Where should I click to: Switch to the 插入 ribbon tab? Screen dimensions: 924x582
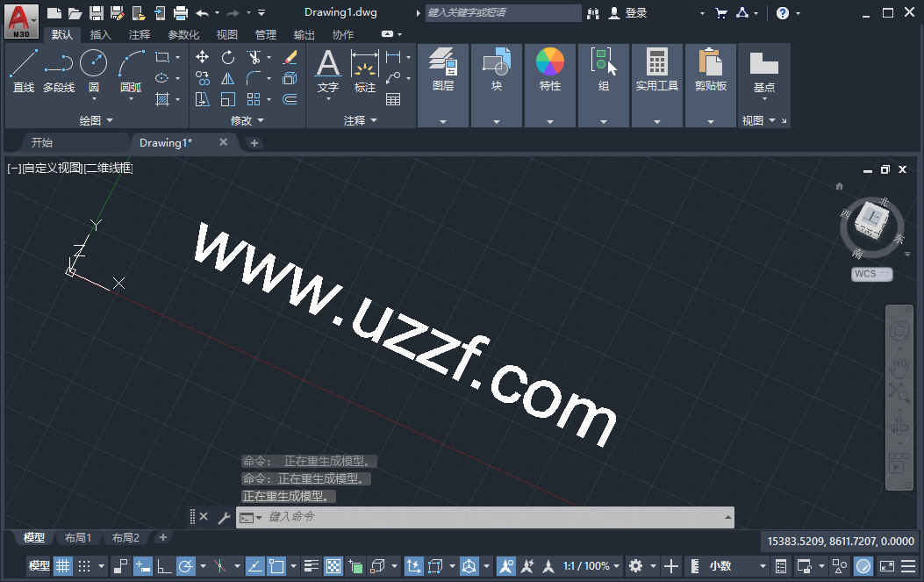(100, 33)
